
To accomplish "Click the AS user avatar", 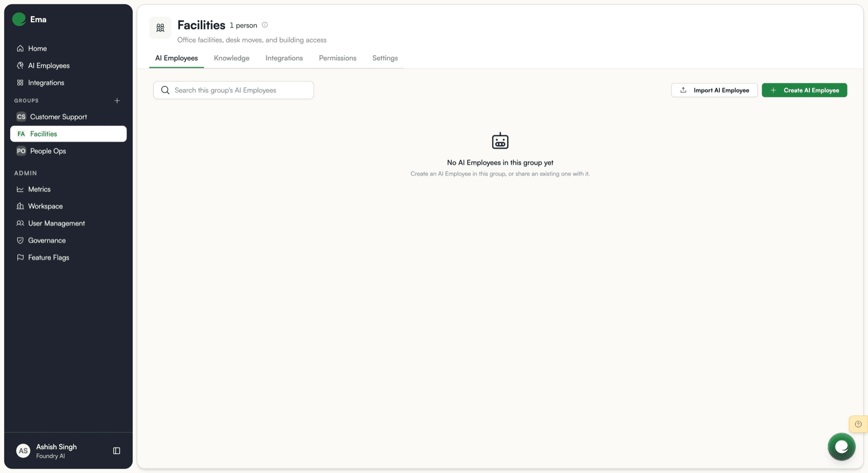I will pyautogui.click(x=23, y=451).
